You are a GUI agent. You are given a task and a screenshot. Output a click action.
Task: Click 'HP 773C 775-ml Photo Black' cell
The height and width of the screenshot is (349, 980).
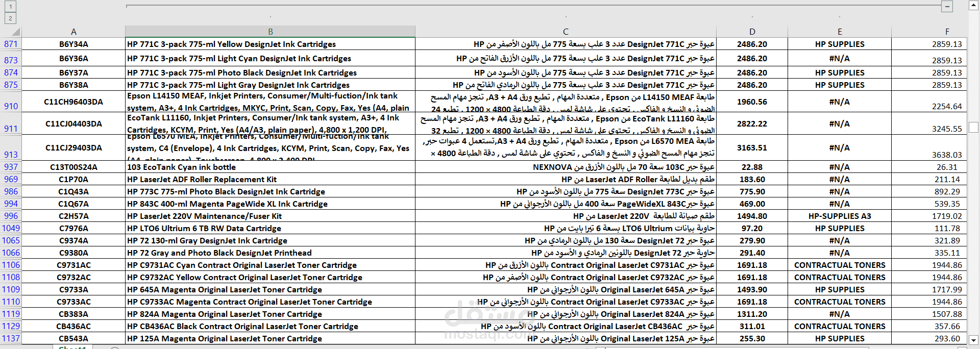[270, 191]
